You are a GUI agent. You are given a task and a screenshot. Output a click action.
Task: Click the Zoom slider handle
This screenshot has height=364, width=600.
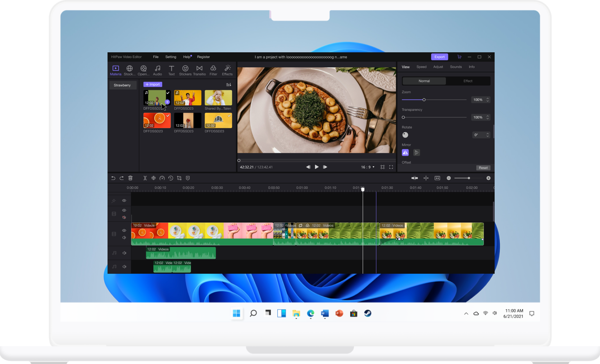[424, 100]
